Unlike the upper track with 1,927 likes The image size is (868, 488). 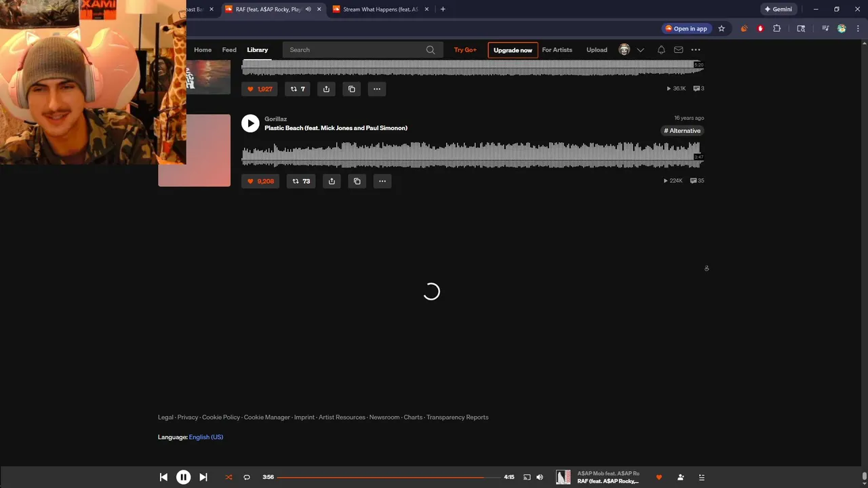tap(260, 89)
